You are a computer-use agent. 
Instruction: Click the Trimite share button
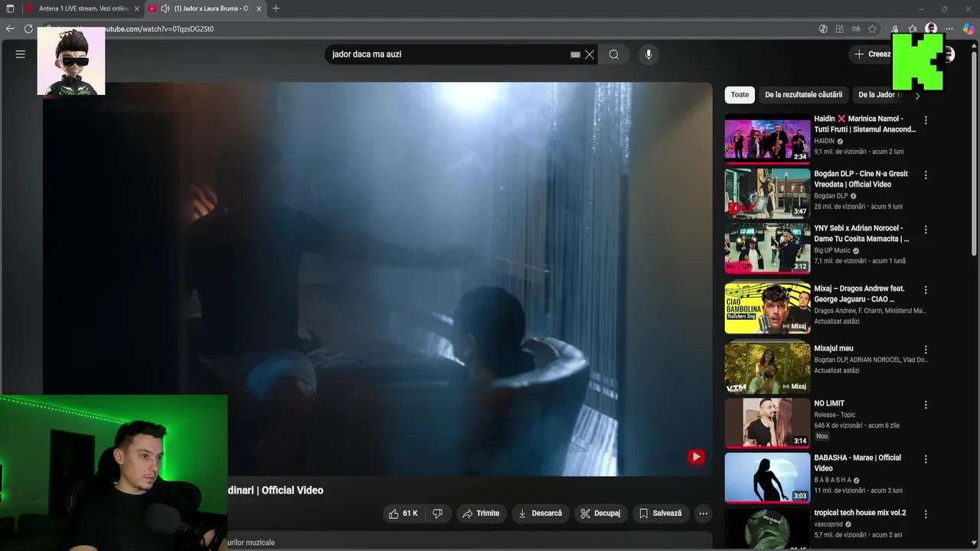[481, 514]
